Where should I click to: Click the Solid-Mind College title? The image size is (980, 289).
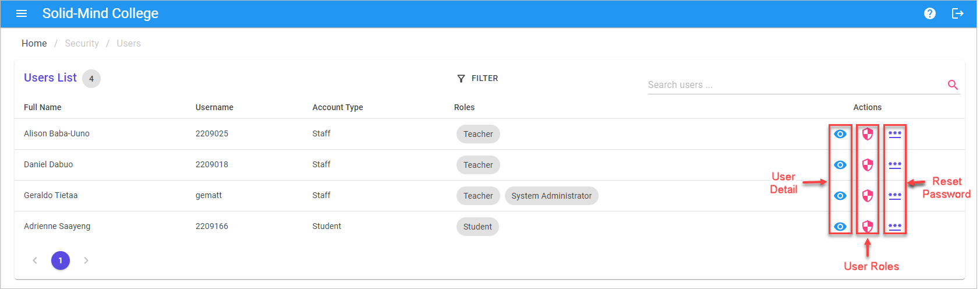pos(100,13)
